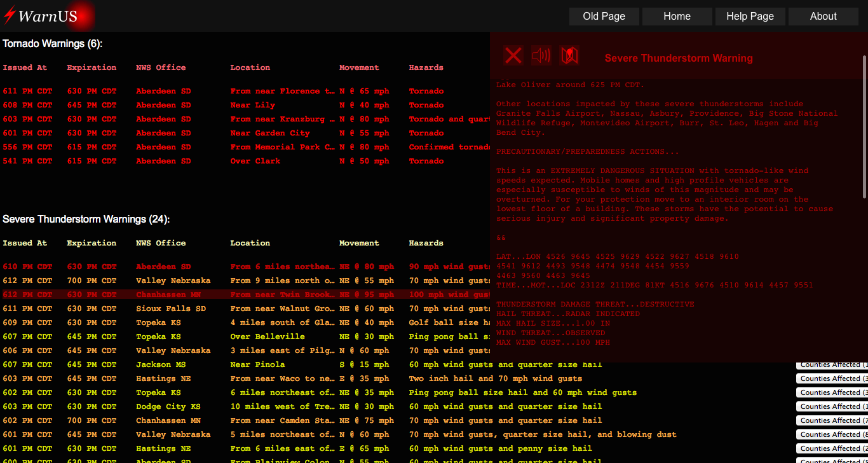Click tornado table 'Issued At' column header

[x=25, y=67]
